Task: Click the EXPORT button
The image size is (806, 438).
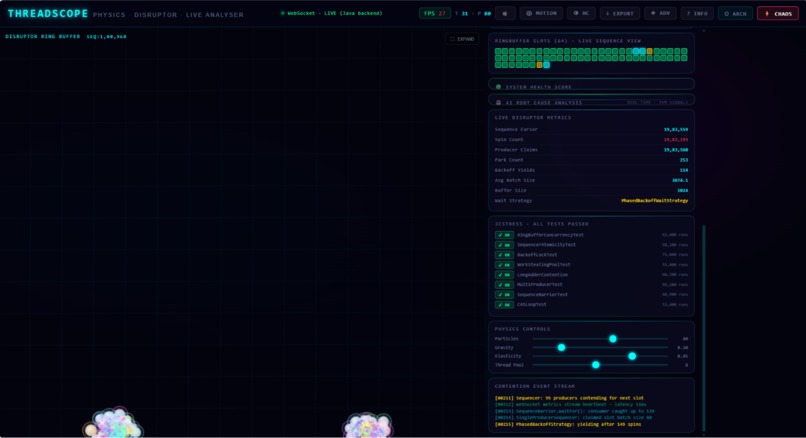Action: point(619,13)
